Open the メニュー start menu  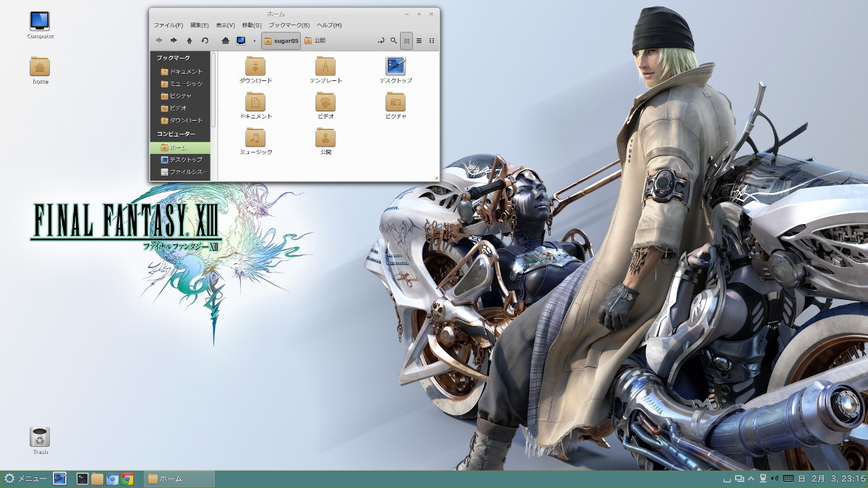(25, 479)
